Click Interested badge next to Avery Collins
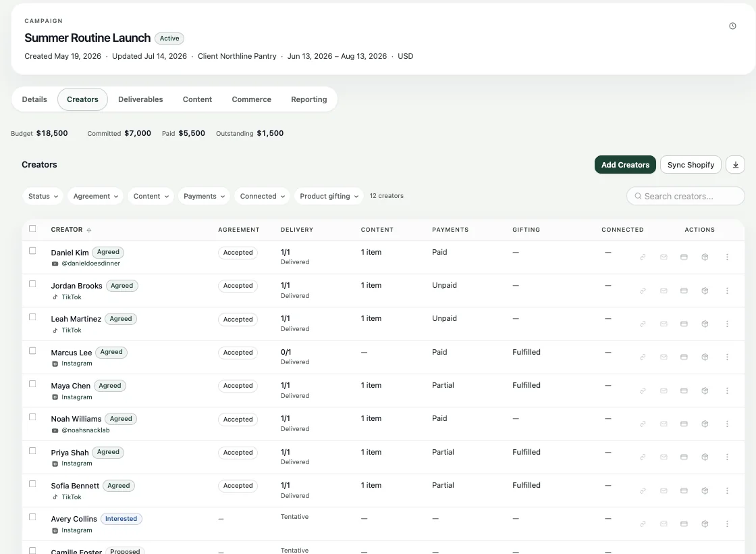 (121, 519)
